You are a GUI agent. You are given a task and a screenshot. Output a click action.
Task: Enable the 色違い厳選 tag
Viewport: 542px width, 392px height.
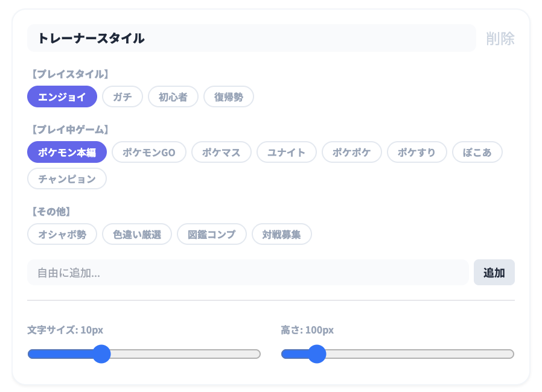[137, 234]
